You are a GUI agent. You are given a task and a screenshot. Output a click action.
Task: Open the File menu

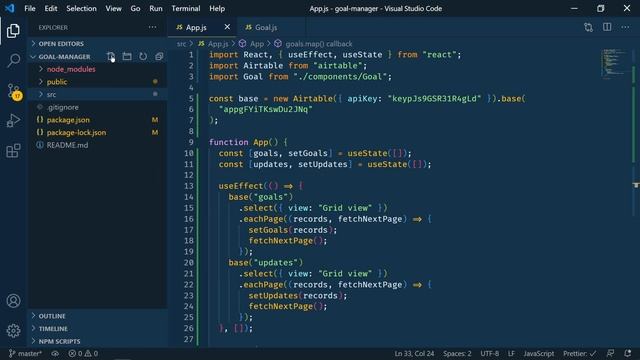(30, 8)
